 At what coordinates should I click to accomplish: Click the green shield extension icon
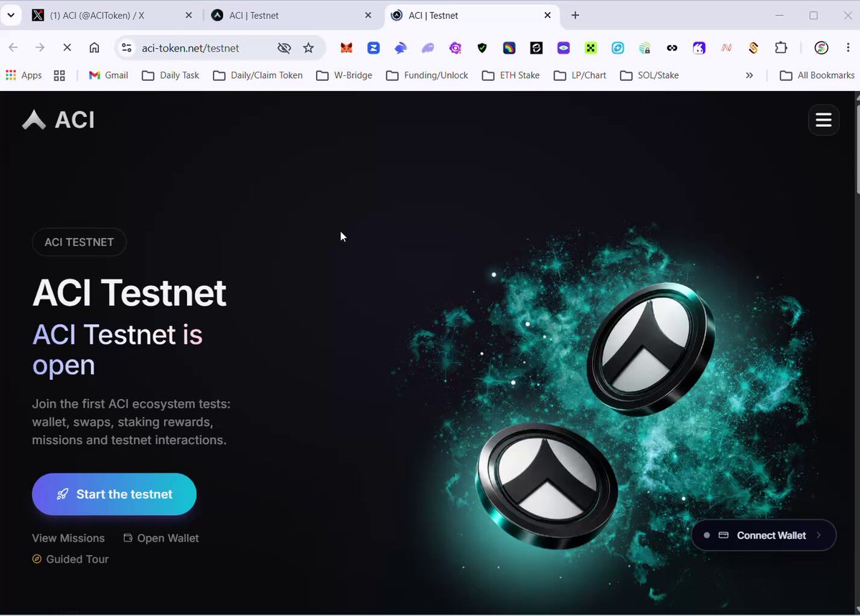tap(482, 48)
